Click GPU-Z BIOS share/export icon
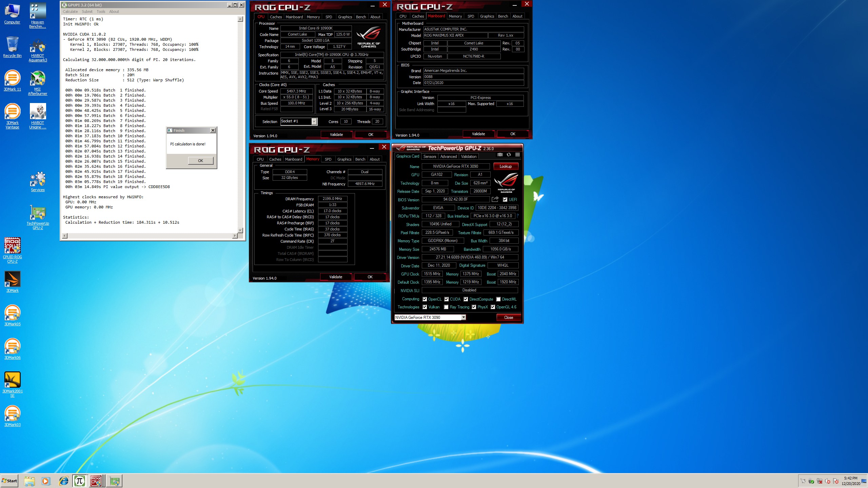Image resolution: width=868 pixels, height=488 pixels. [495, 199]
